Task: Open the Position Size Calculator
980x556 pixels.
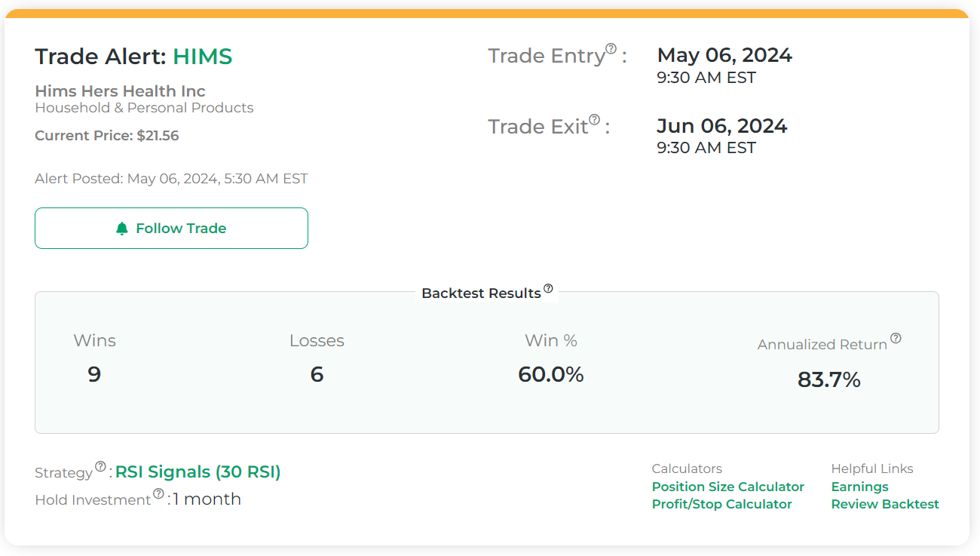Action: [728, 487]
